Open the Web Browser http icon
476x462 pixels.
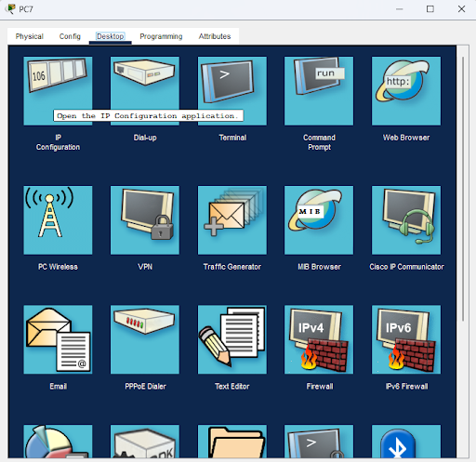coord(406,91)
